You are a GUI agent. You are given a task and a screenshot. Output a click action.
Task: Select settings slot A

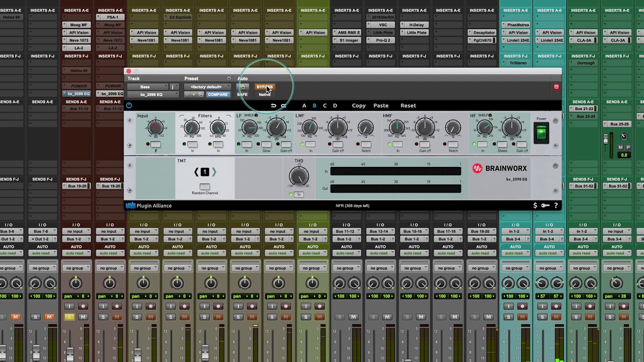pos(304,106)
